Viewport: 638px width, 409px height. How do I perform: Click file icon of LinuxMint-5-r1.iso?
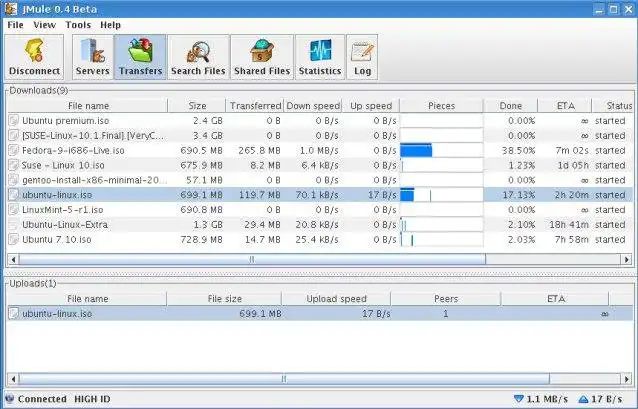click(14, 210)
